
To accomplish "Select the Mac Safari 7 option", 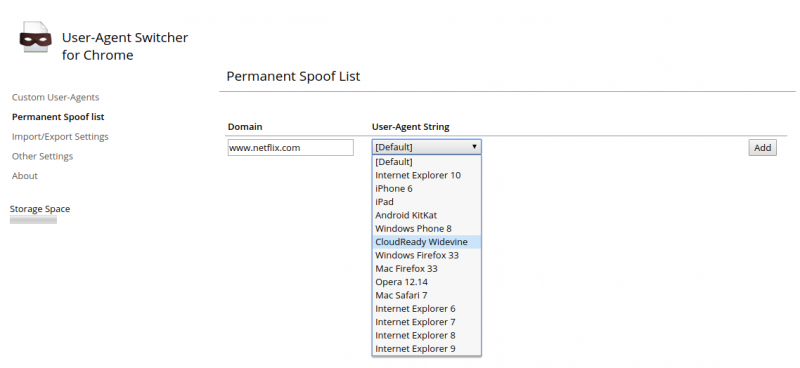I will coord(427,295).
